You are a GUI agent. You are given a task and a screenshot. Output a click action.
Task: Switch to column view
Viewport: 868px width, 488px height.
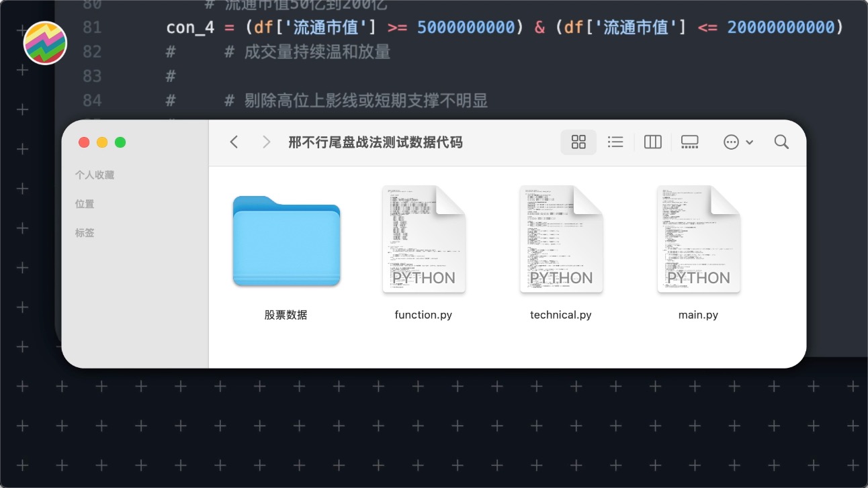pyautogui.click(x=652, y=142)
